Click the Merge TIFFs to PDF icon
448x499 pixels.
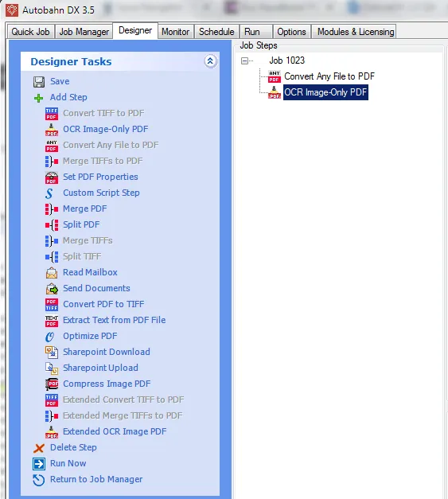[52, 162]
